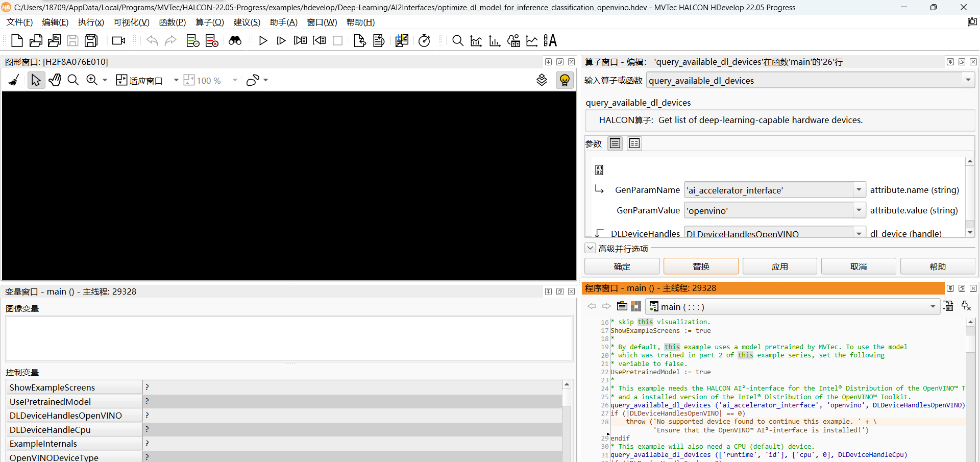The height and width of the screenshot is (462, 980).
Task: Open the 100 % image size dropdown
Action: coord(235,80)
